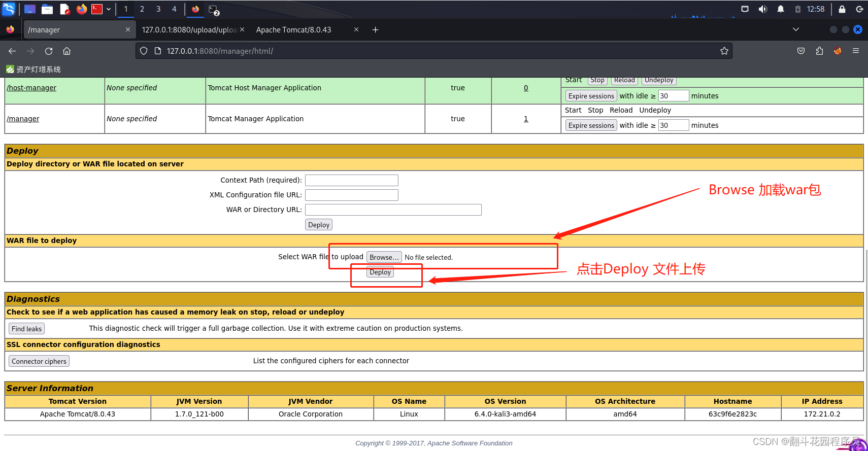
Task: Open the Firefox hamburger menu
Action: pyautogui.click(x=856, y=51)
